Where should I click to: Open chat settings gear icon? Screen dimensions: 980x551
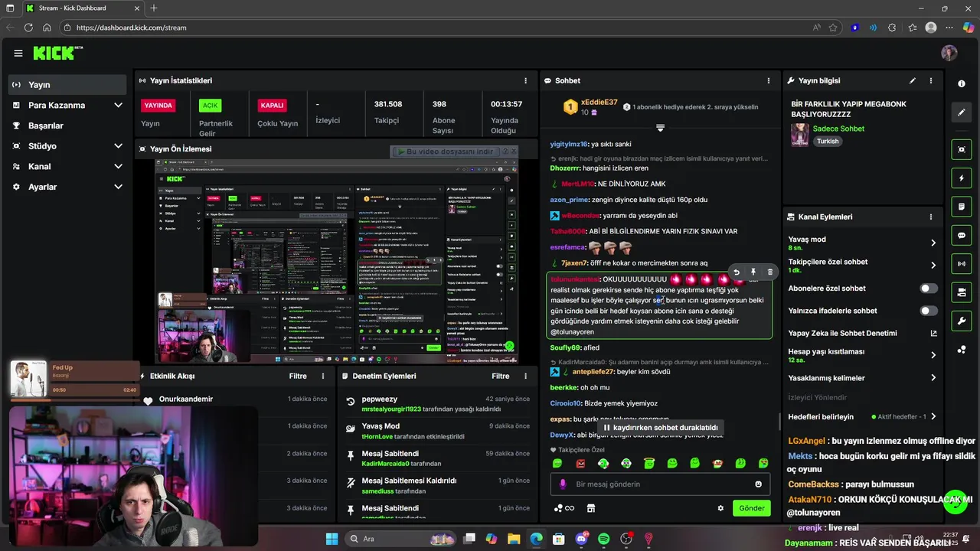click(x=720, y=508)
